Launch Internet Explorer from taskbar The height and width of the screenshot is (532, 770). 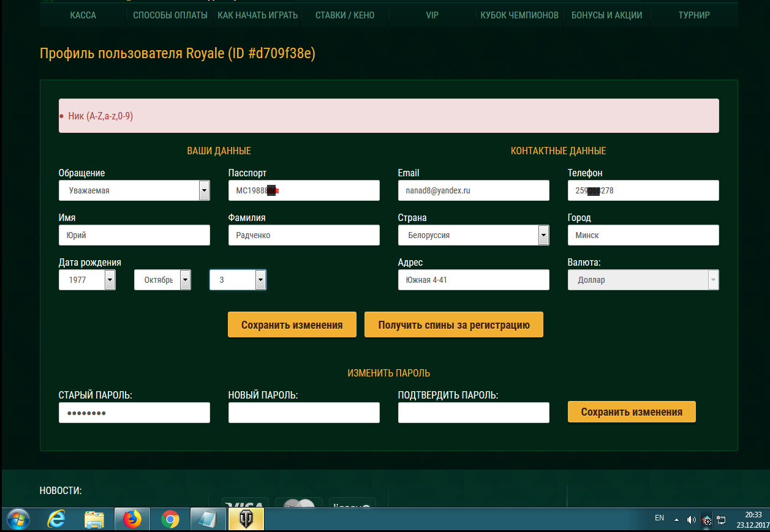tap(56, 519)
